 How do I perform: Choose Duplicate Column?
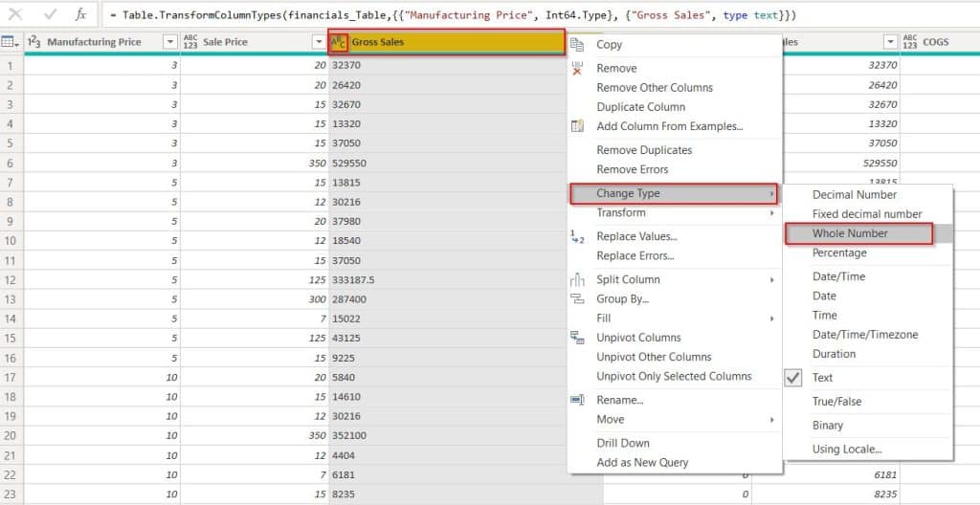pos(640,107)
